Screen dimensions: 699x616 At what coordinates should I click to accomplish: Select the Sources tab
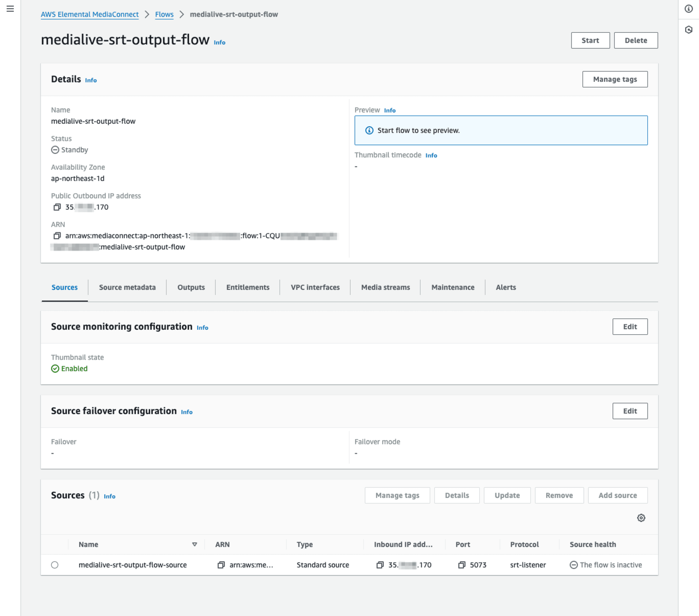click(65, 287)
